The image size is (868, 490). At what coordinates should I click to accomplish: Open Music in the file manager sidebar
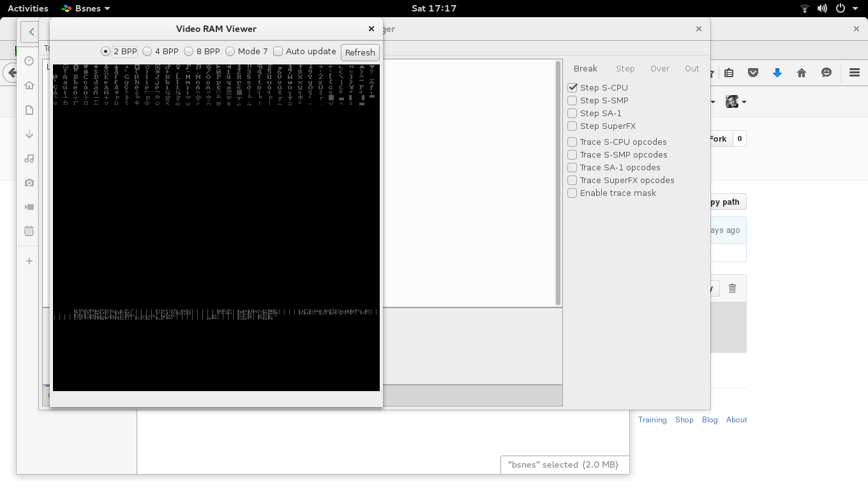29,158
